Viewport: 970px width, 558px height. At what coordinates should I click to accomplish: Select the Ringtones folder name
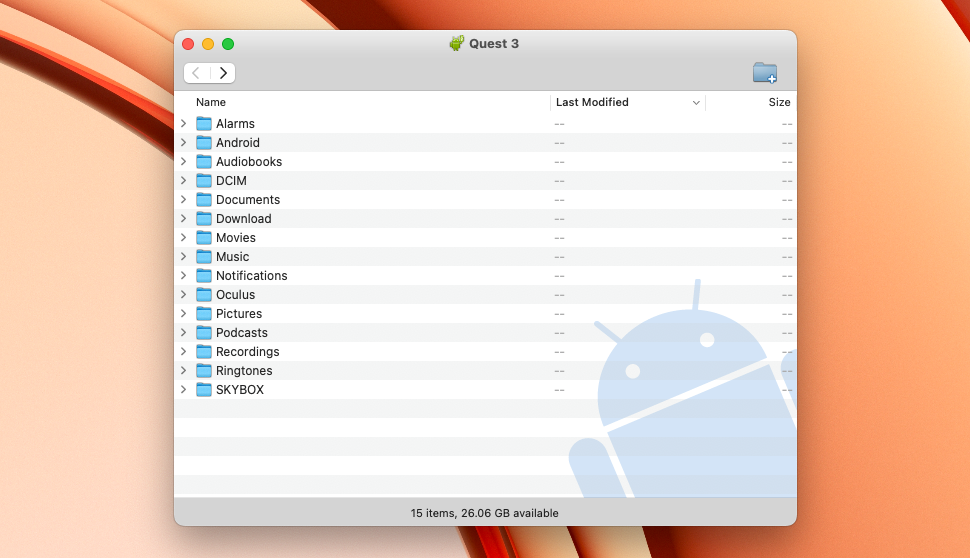click(x=244, y=371)
